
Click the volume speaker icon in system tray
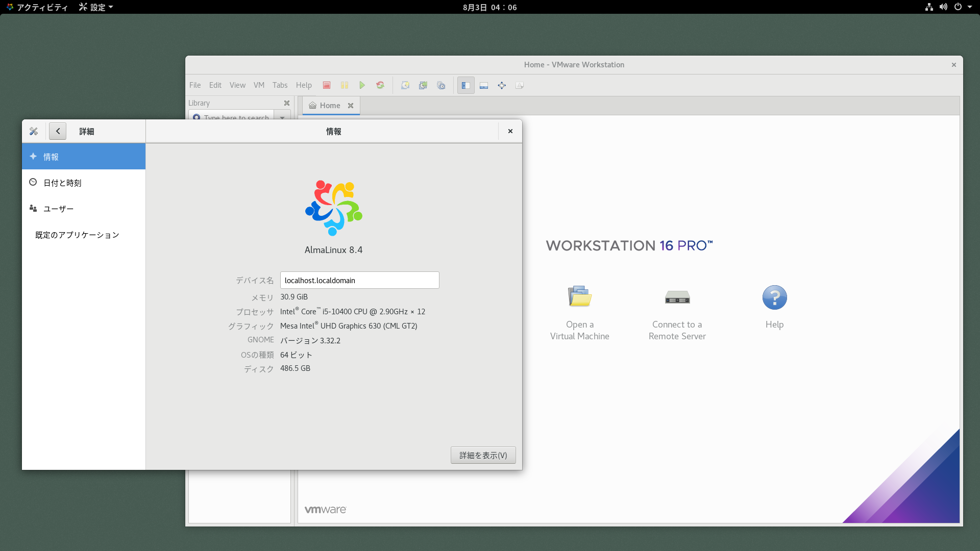coord(943,7)
